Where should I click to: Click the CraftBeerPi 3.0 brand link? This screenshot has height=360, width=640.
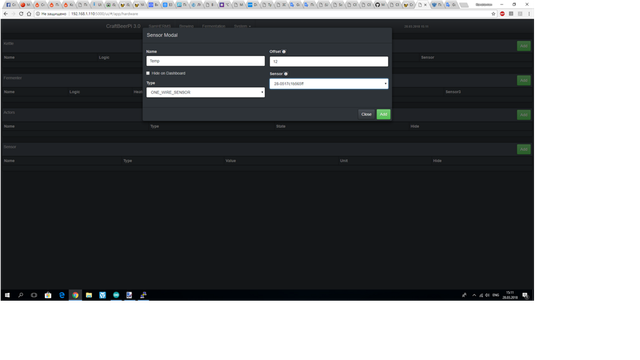click(x=123, y=26)
